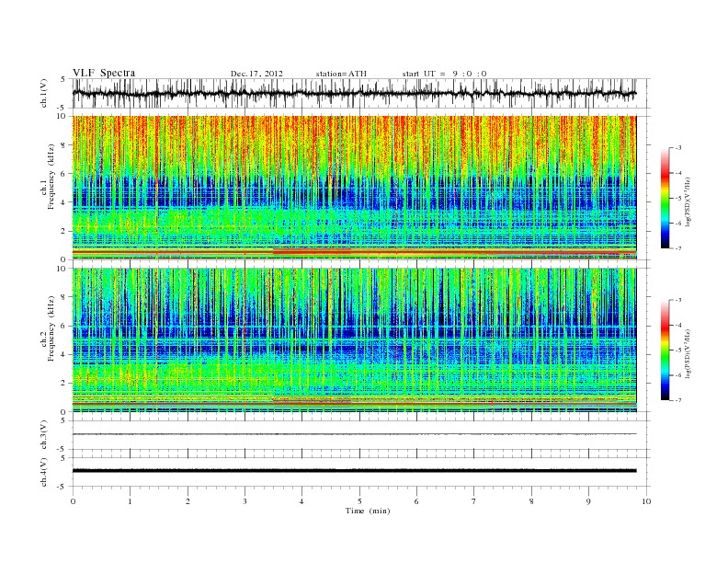
Task: Click the ch.2 spectrogram colorbar
Action: [665, 350]
